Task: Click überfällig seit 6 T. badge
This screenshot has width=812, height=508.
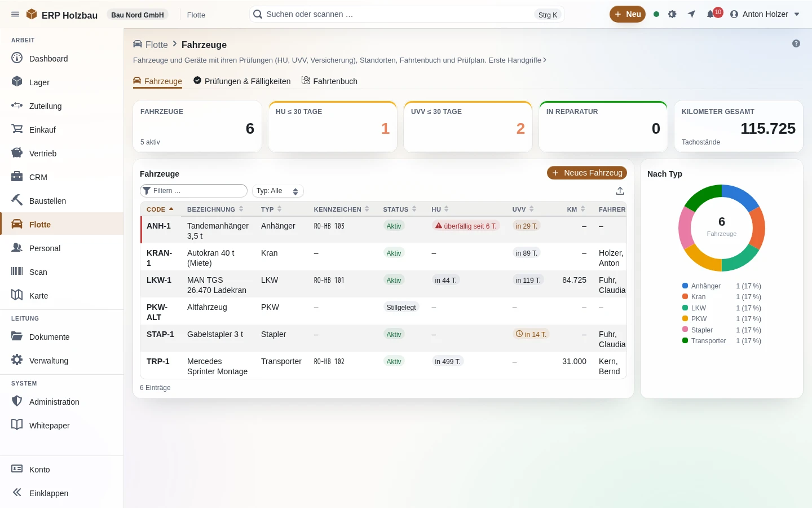Action: [466, 226]
